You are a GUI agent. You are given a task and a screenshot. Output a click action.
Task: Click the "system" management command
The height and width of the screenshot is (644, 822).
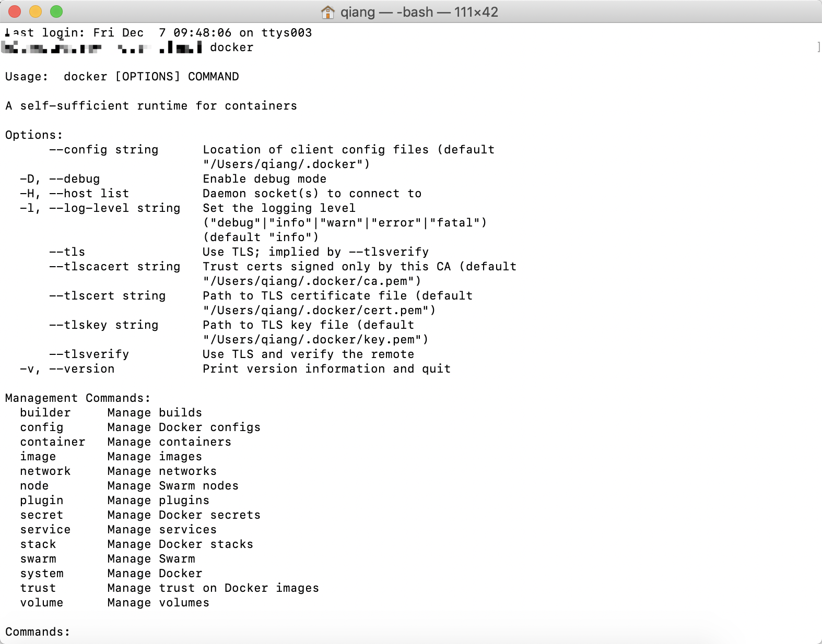(x=41, y=573)
